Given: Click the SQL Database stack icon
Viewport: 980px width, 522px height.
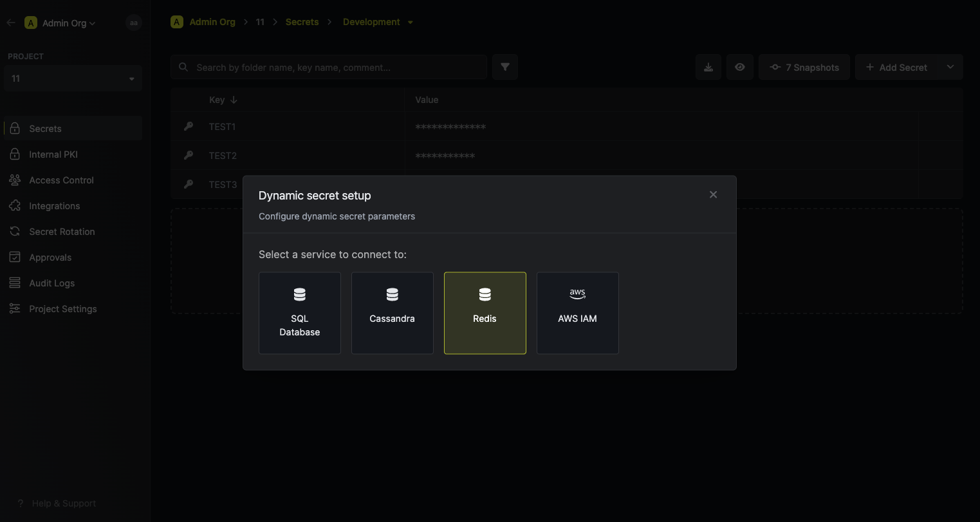Looking at the screenshot, I should pos(300,294).
